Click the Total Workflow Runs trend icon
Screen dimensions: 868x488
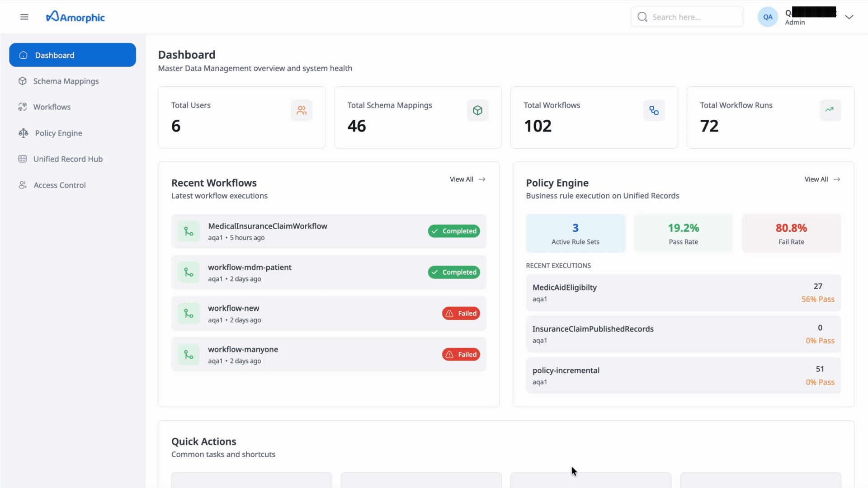(830, 110)
